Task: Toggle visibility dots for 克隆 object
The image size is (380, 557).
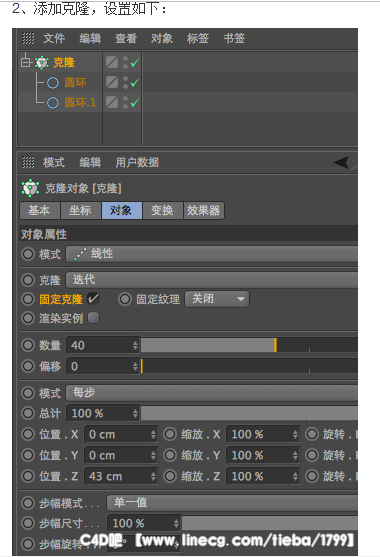Action: pos(125,63)
